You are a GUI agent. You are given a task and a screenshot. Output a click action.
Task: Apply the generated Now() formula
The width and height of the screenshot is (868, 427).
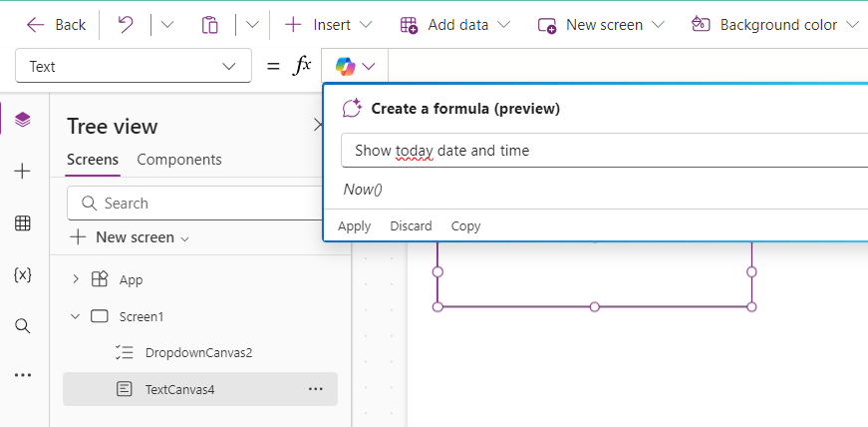[354, 226]
